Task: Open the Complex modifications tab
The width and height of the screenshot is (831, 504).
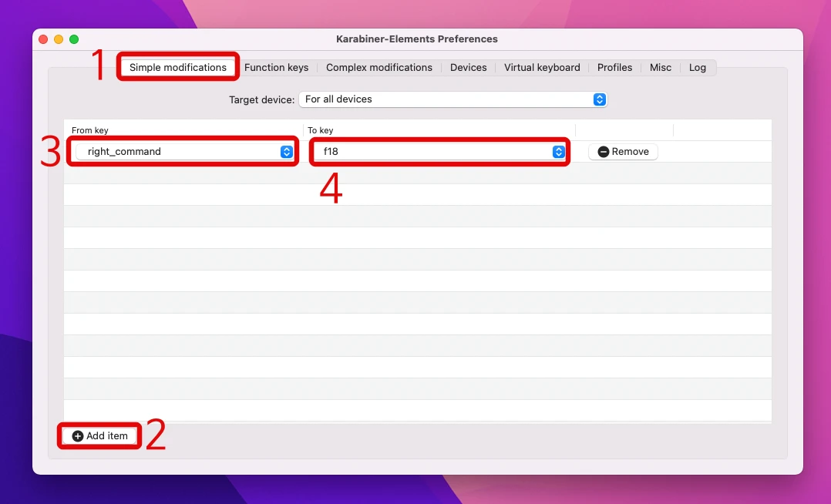Action: 379,67
